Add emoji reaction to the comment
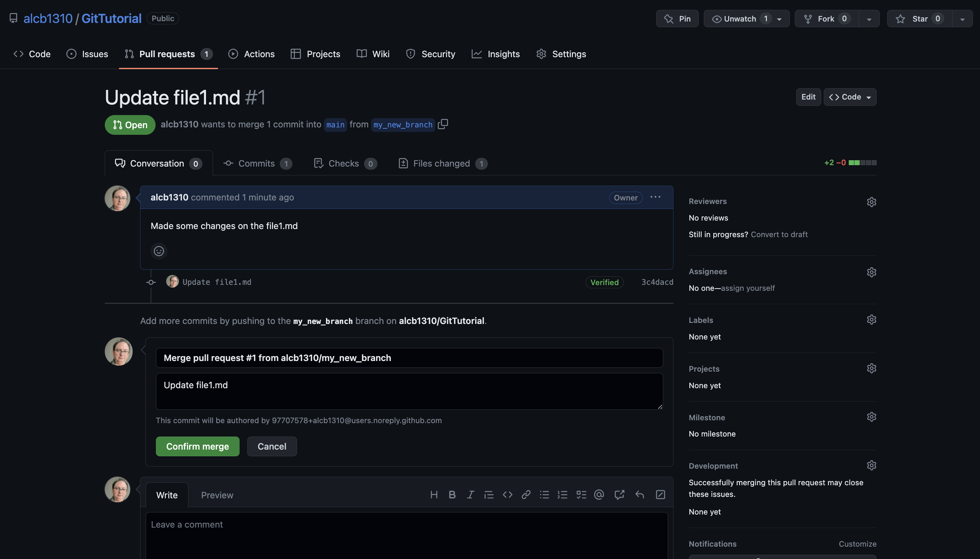Image resolution: width=980 pixels, height=559 pixels. (159, 251)
